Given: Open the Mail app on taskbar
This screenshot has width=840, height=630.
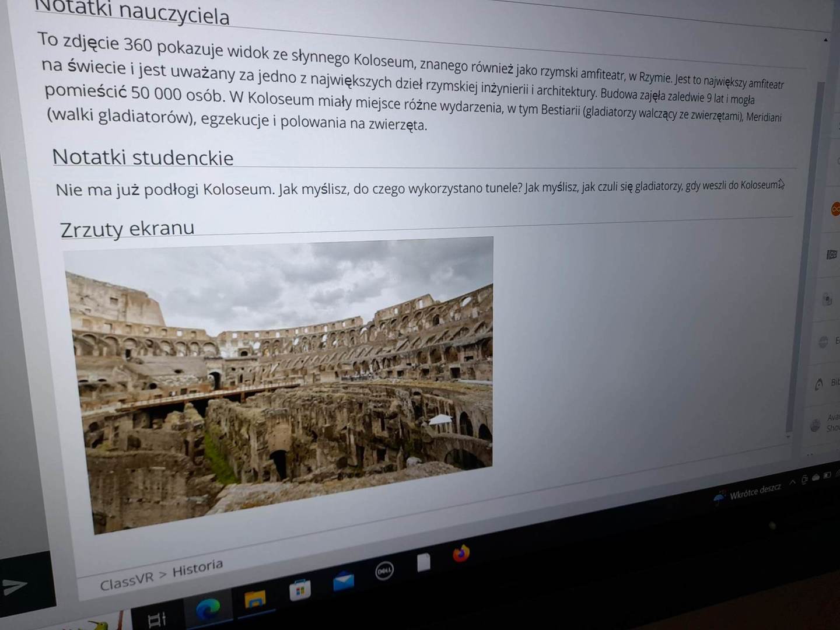Looking at the screenshot, I should (x=343, y=581).
